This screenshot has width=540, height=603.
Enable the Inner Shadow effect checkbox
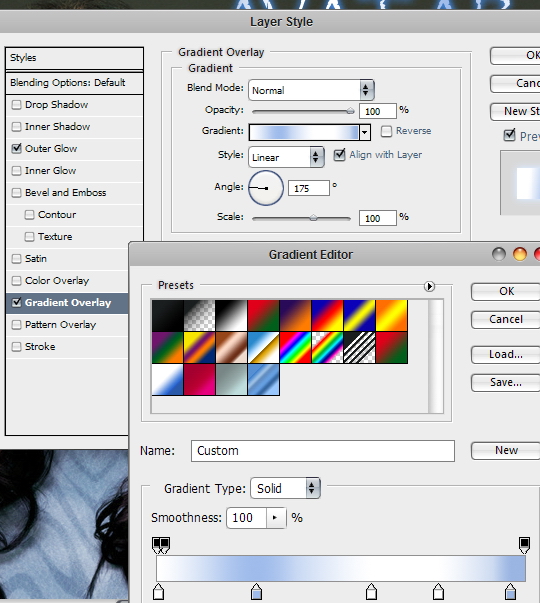16,127
